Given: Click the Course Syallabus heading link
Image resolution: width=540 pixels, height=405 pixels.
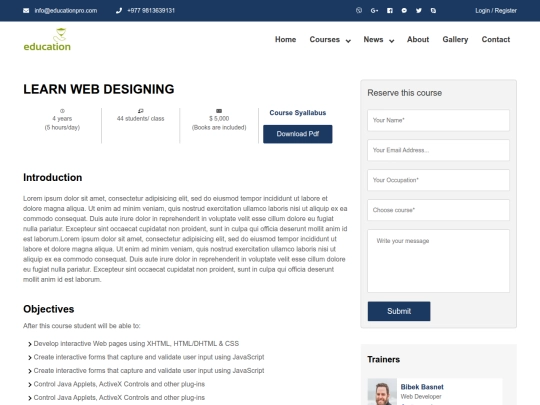Looking at the screenshot, I should click(x=298, y=113).
